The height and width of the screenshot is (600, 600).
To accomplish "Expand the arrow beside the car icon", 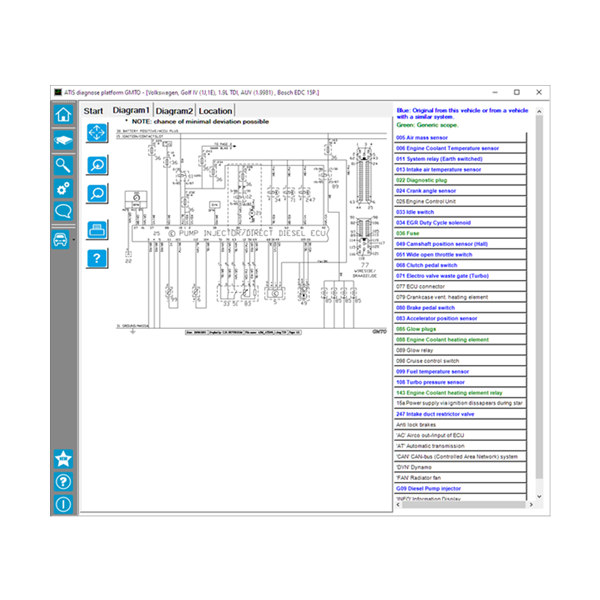I will point(73,240).
